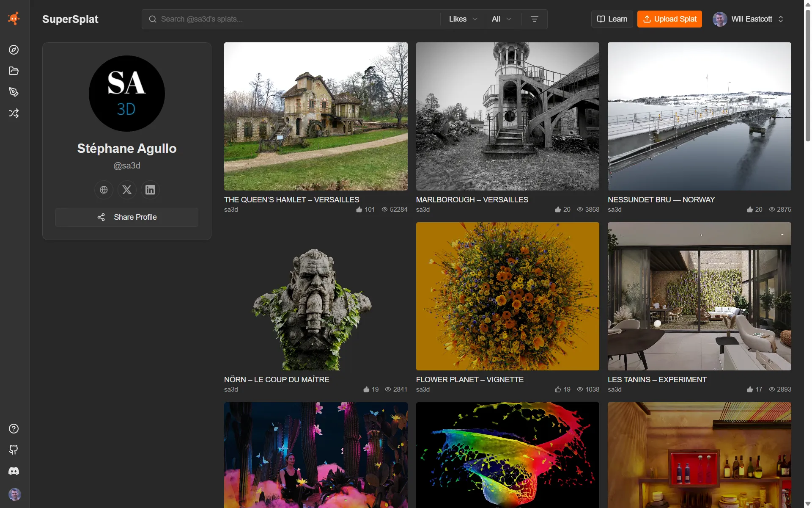Expand the Will Eastcott account menu
The width and height of the screenshot is (812, 508).
748,19
